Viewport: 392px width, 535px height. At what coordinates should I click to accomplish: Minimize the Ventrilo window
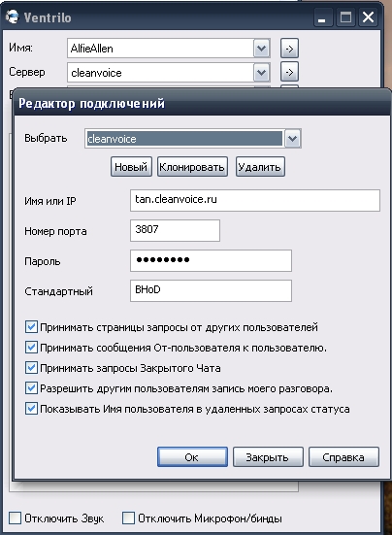click(x=323, y=17)
